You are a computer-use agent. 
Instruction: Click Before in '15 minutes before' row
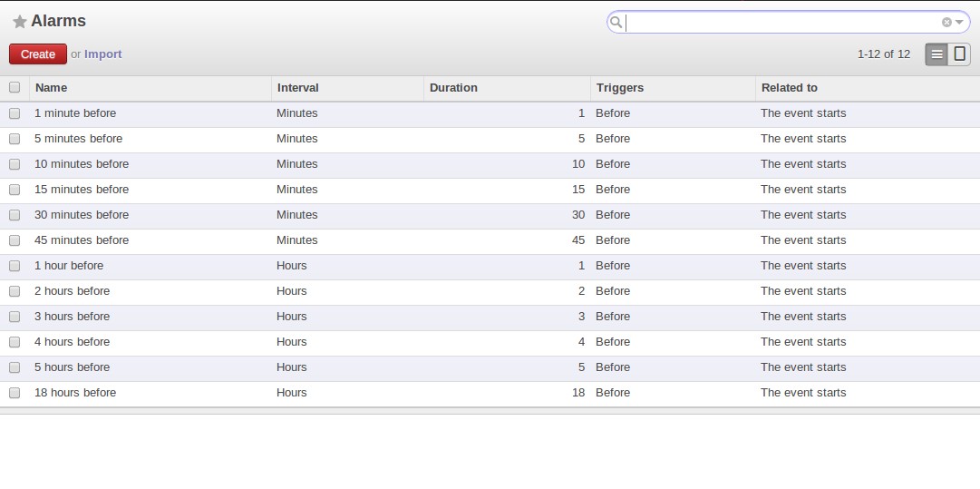coord(613,190)
